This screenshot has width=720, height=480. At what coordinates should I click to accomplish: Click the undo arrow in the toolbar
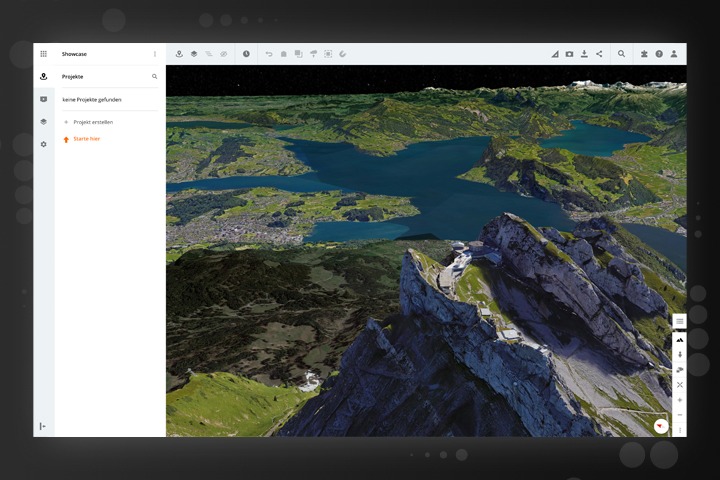(x=268, y=54)
